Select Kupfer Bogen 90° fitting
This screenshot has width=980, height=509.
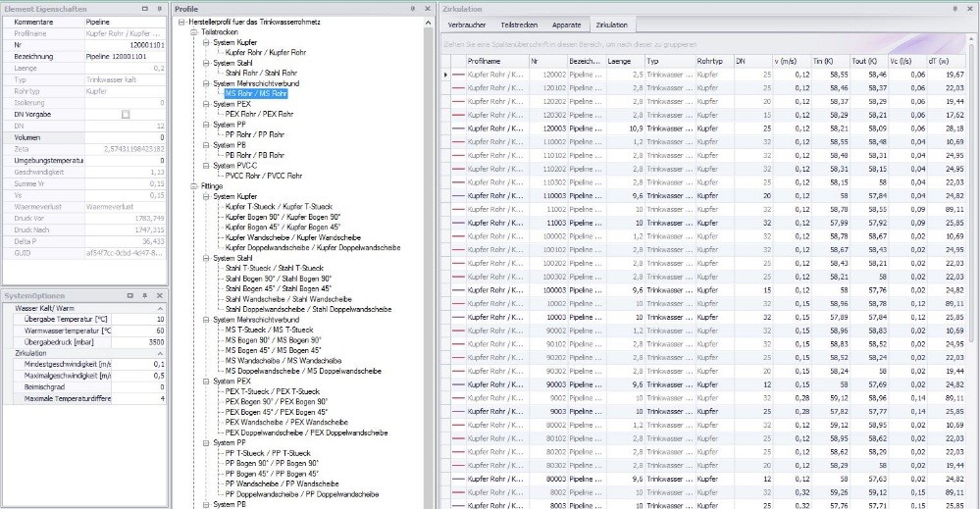coord(283,217)
